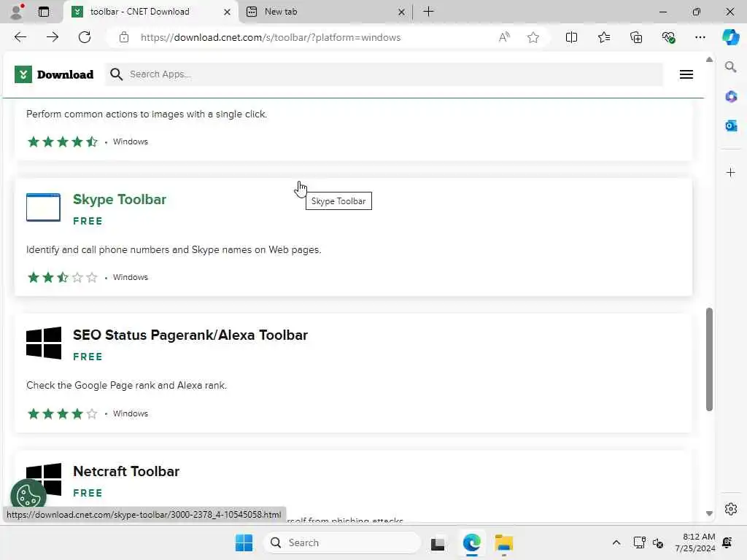Viewport: 747px width, 560px height.
Task: View site information lock icon
Action: (124, 37)
